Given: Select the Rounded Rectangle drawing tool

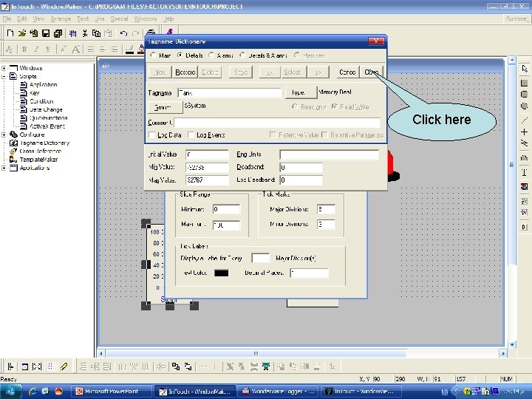Looking at the screenshot, I should [525, 95].
